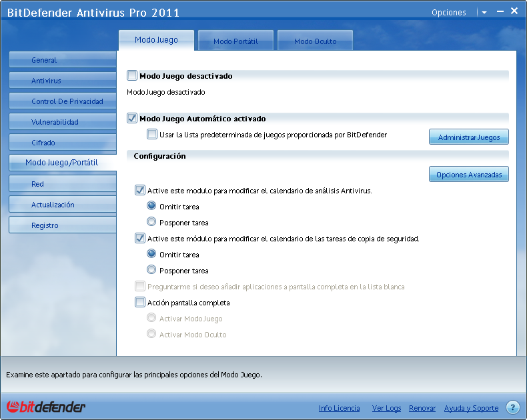The width and height of the screenshot is (527, 420).
Task: Open the Control De Privacidad section
Action: tap(63, 101)
